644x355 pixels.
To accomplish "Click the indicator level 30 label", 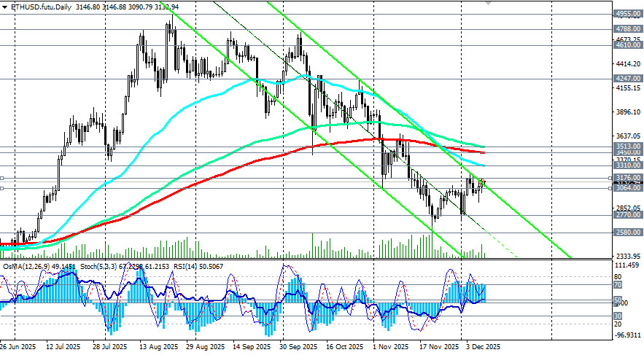I will [x=617, y=316].
